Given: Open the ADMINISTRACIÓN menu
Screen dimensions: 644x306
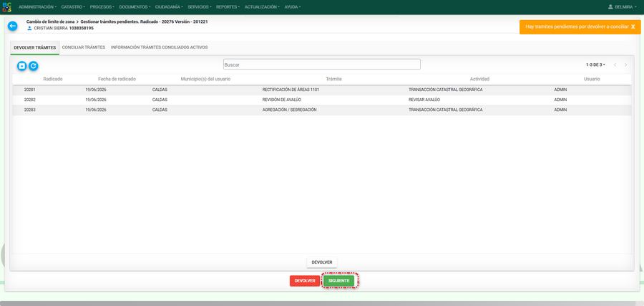Looking at the screenshot, I should tap(37, 7).
